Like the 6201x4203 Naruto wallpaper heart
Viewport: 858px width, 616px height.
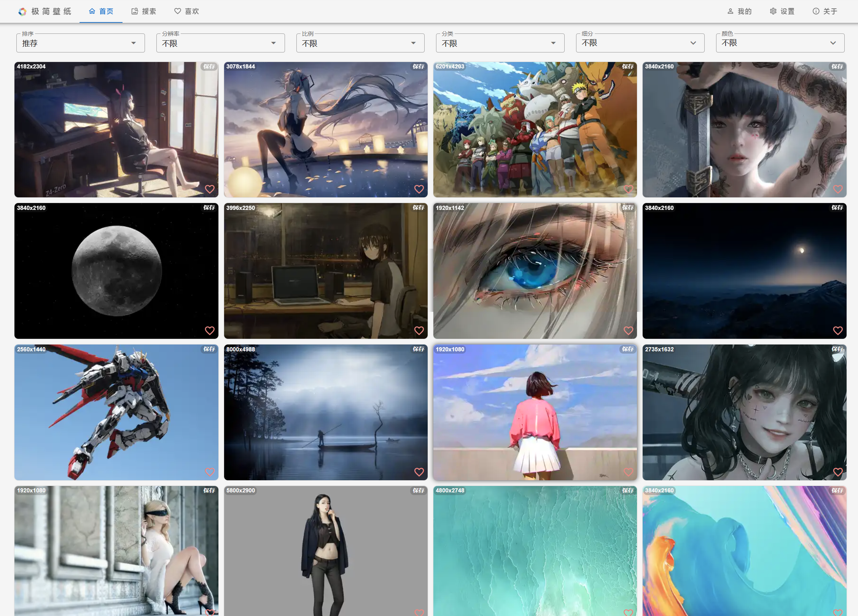tap(628, 189)
